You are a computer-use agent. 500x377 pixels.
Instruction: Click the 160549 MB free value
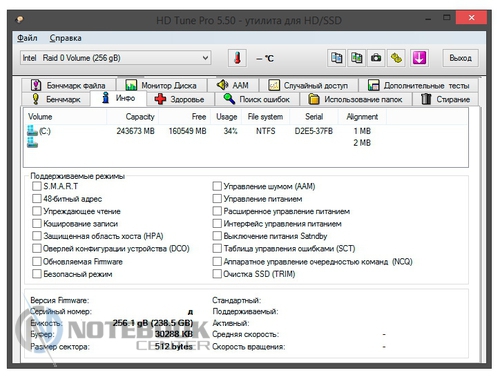pyautogui.click(x=187, y=131)
